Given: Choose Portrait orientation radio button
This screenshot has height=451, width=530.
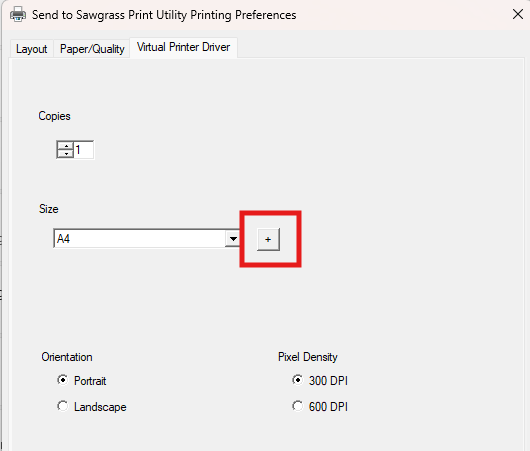Looking at the screenshot, I should (x=63, y=380).
